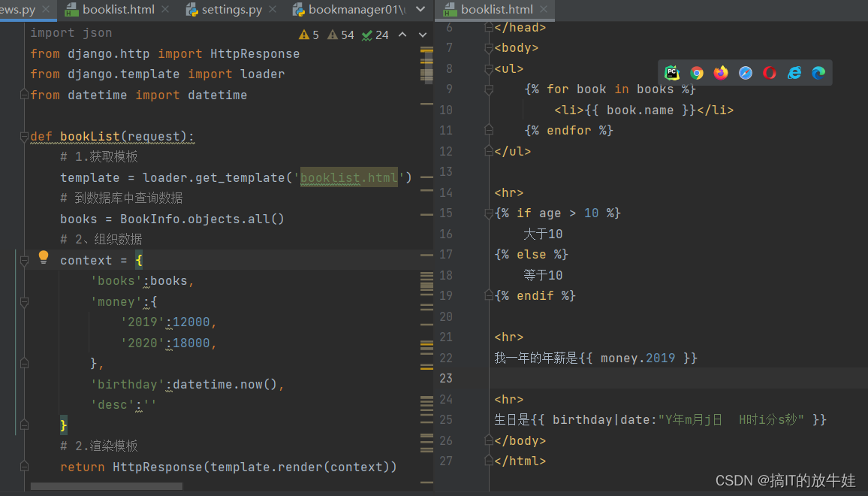Click the '2020':18000 entry
This screenshot has width=868, height=496.
coord(168,343)
